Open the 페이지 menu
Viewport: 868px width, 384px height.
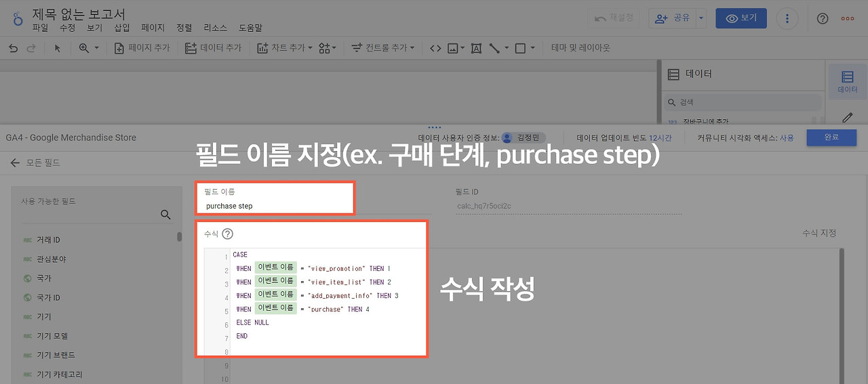(153, 28)
